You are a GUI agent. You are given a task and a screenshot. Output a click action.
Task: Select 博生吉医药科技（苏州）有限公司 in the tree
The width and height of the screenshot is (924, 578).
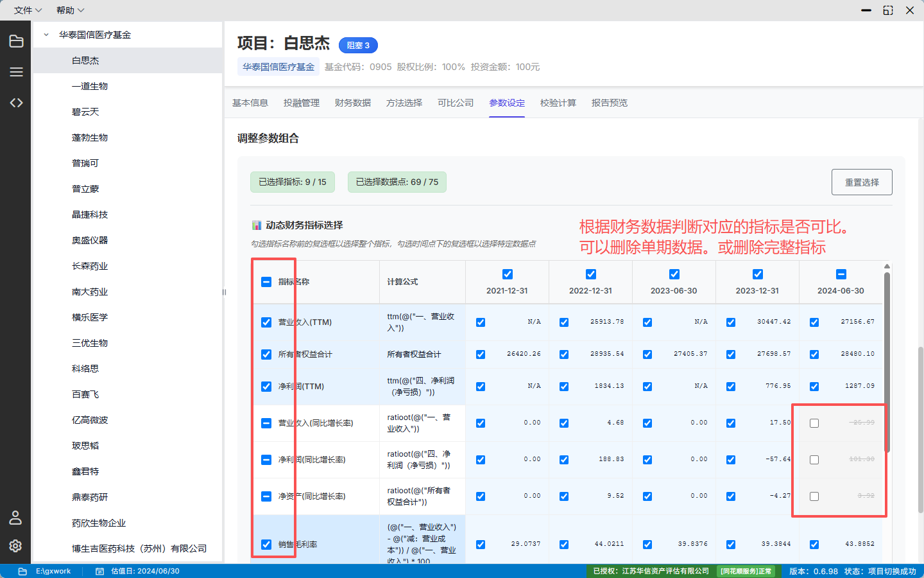click(128, 548)
